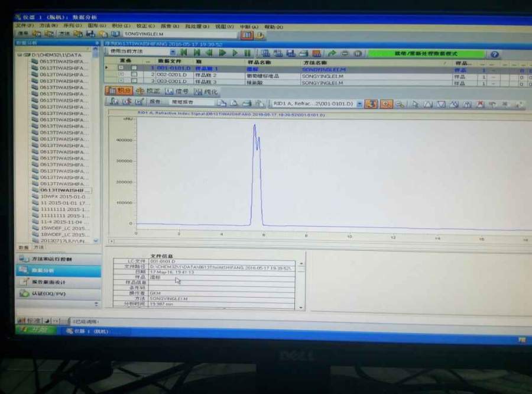Click the report preview page icon

(x=234, y=103)
